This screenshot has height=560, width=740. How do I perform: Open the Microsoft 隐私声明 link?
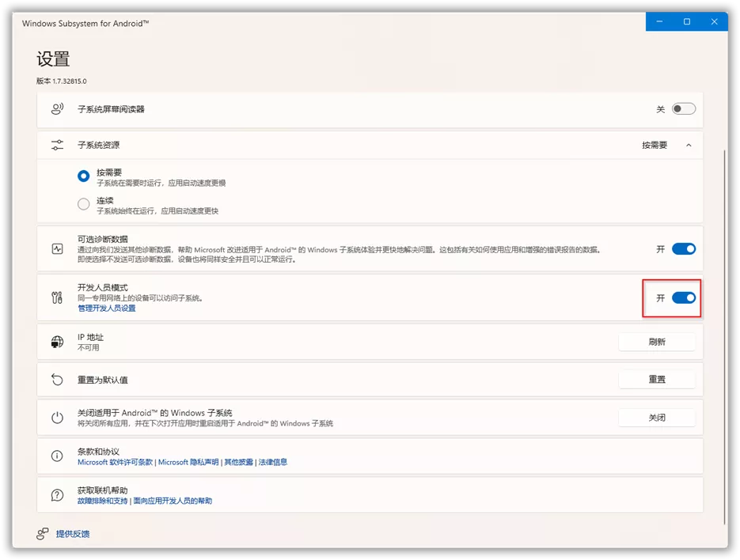coord(188,462)
